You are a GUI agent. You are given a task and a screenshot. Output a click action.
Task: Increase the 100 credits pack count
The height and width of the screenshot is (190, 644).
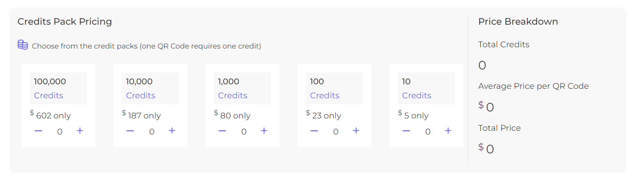coord(356,131)
